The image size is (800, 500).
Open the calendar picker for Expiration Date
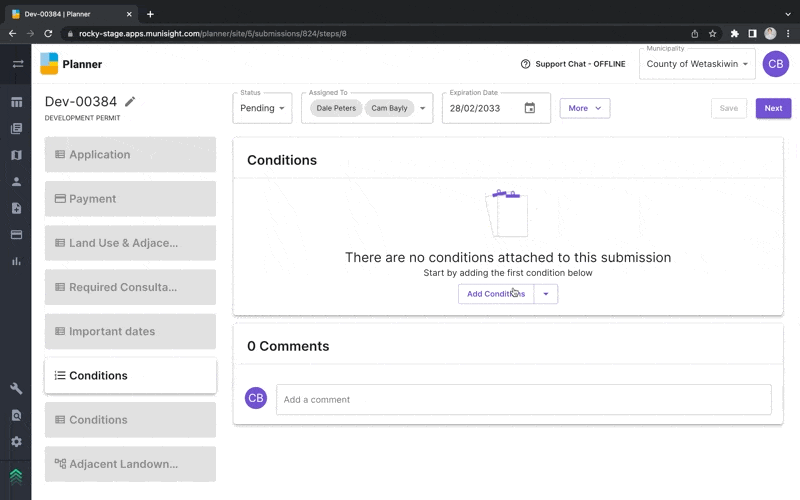(530, 108)
